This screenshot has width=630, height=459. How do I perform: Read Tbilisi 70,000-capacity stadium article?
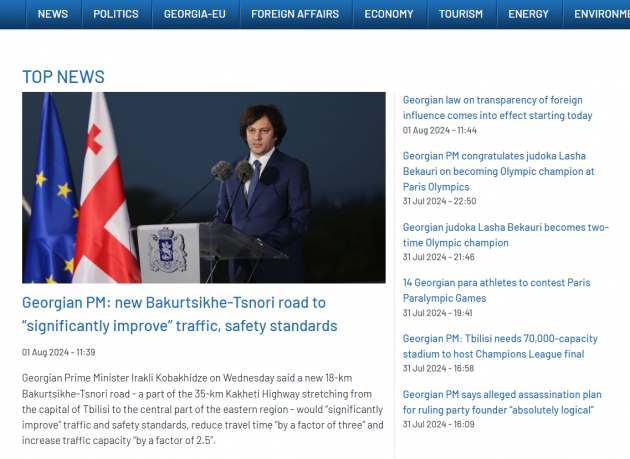(x=500, y=346)
